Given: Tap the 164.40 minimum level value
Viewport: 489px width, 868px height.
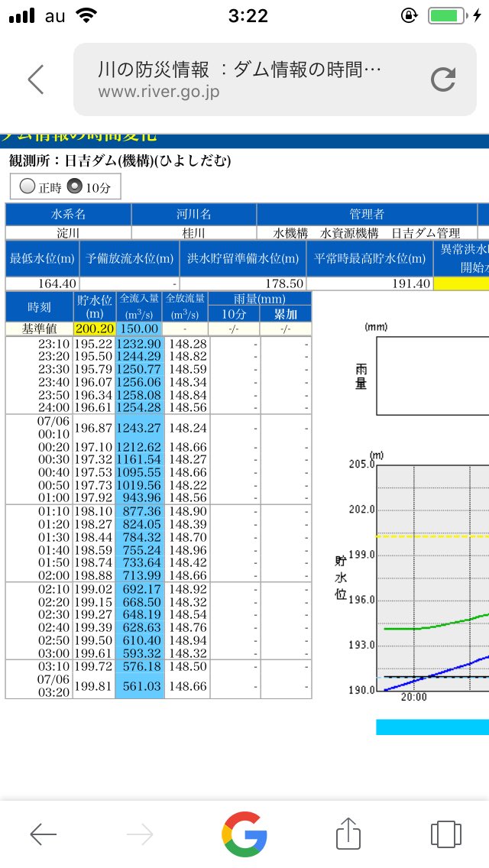Looking at the screenshot, I should click(x=42, y=283).
